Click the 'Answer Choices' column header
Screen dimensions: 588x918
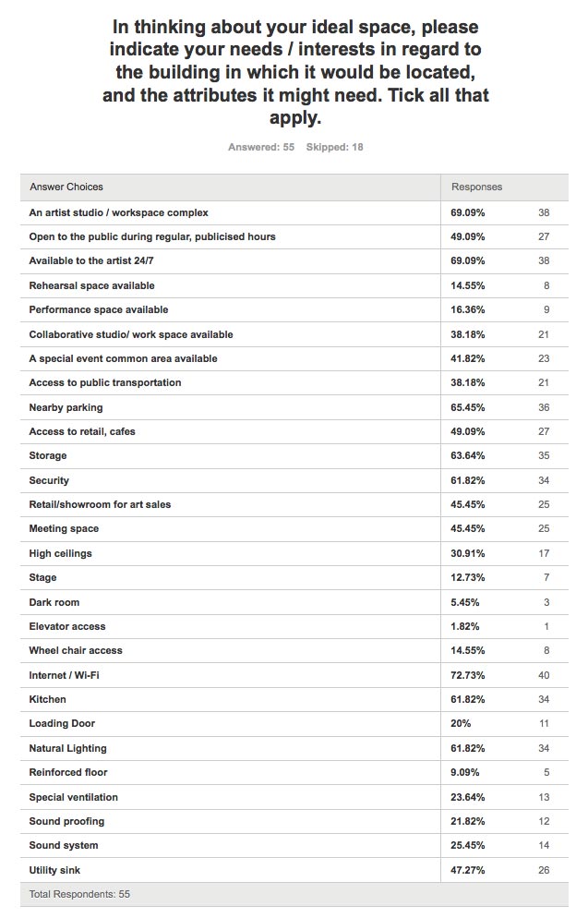[x=66, y=187]
